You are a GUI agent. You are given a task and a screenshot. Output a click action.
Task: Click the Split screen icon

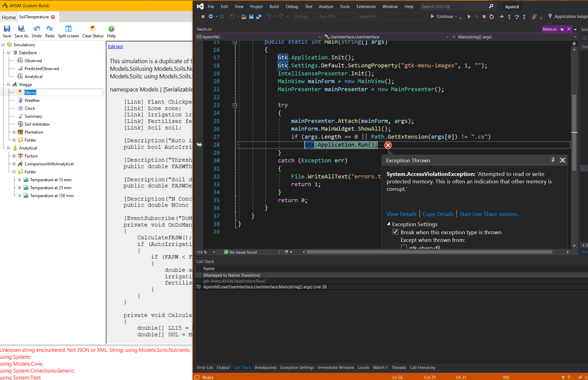pyautogui.click(x=68, y=29)
